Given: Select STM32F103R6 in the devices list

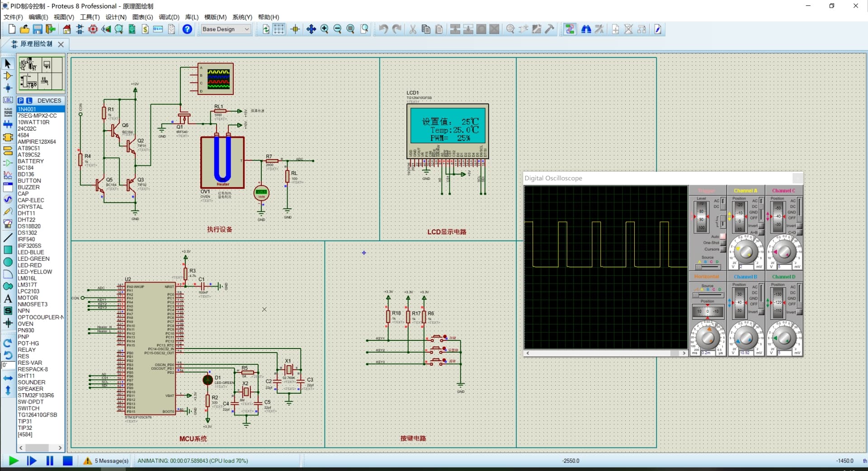Looking at the screenshot, I should pyautogui.click(x=36, y=395).
